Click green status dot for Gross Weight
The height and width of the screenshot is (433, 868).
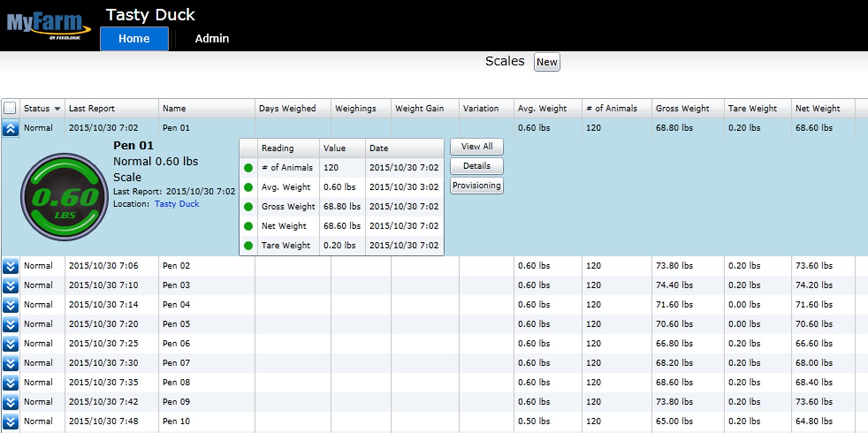point(248,207)
